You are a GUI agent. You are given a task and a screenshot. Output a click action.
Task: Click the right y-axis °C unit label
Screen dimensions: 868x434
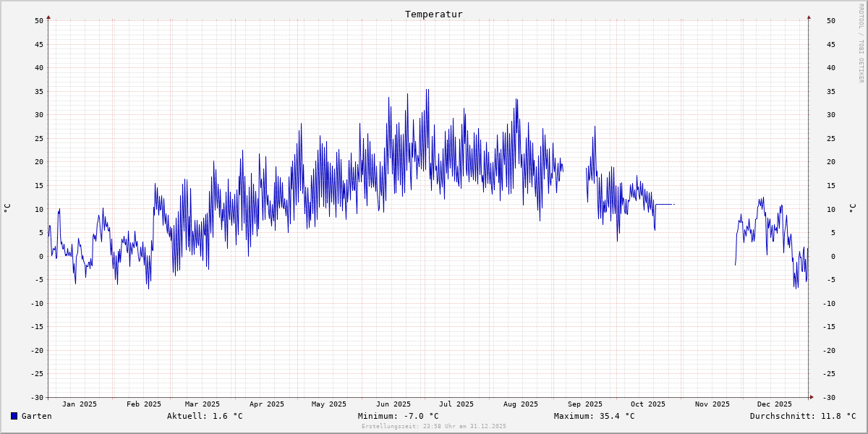[x=852, y=208]
